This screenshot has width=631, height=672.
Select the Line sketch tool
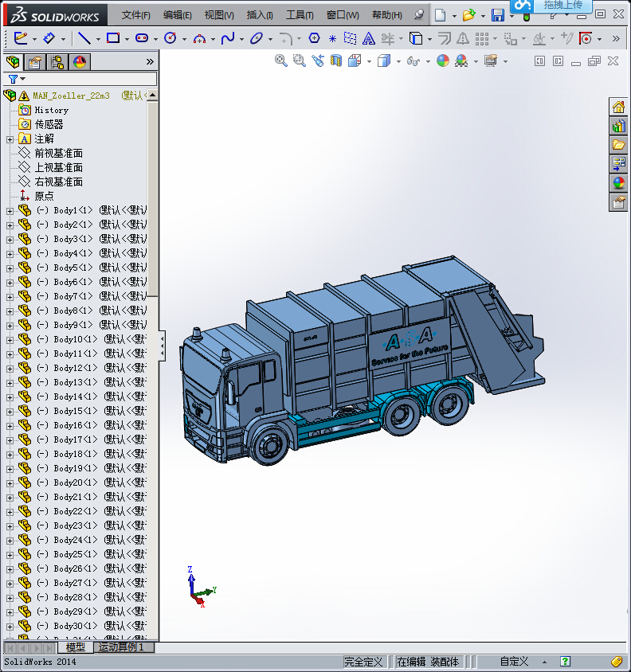[83, 38]
